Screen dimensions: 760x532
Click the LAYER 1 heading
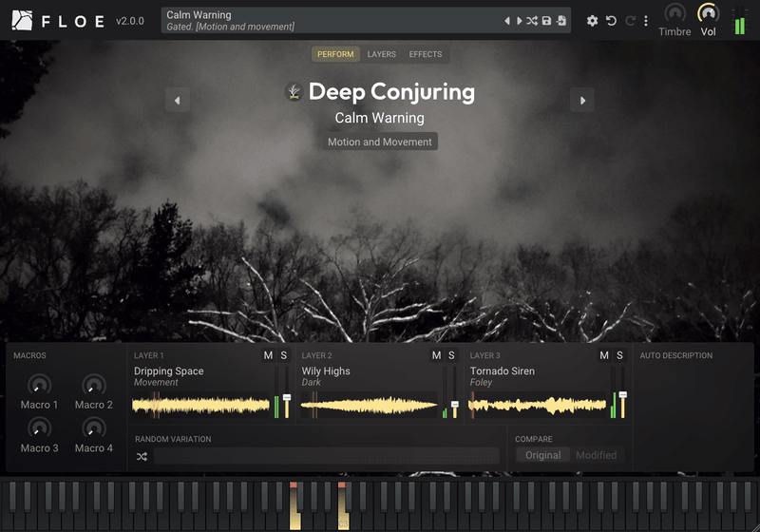149,355
